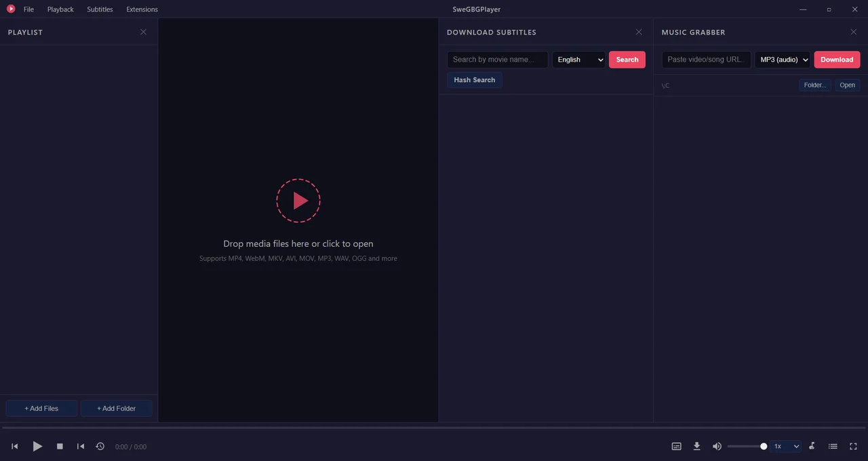Toggle the subtitles captions icon
868x461 pixels.
point(676,446)
